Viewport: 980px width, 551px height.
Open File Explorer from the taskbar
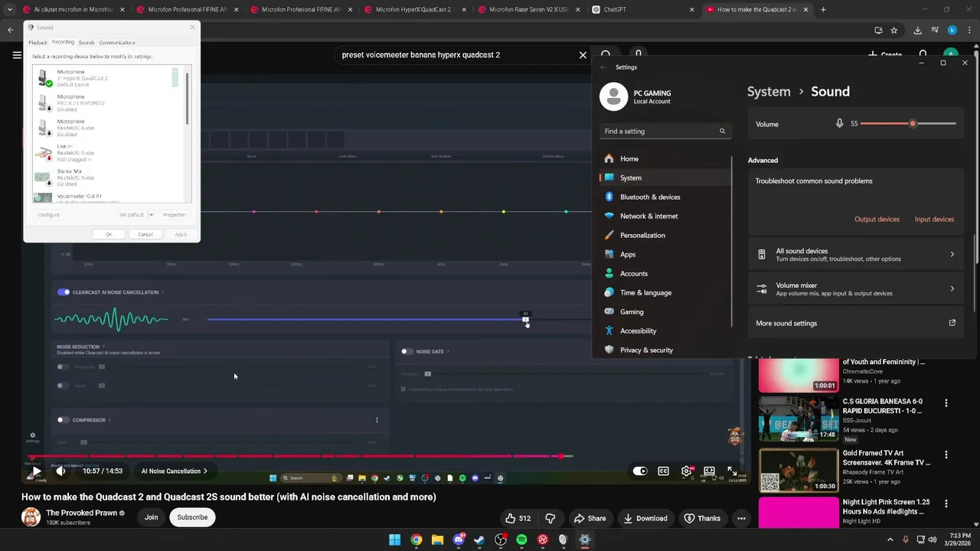tap(437, 540)
